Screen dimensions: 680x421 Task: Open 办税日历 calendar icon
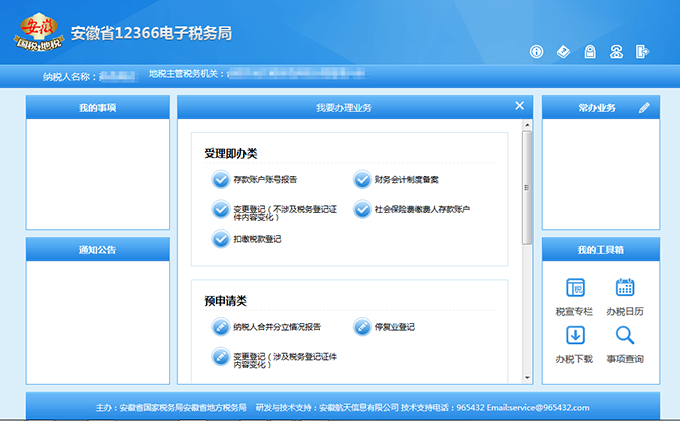coord(625,288)
